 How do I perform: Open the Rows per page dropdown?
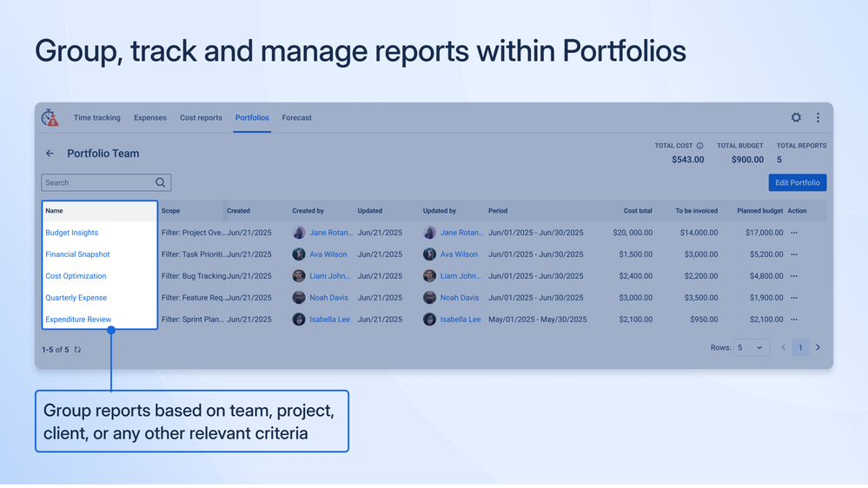click(x=752, y=347)
